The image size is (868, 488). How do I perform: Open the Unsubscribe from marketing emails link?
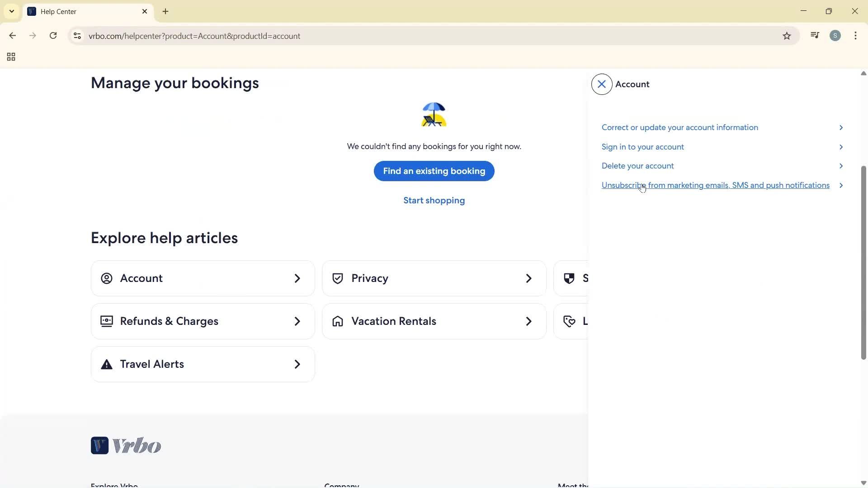(x=715, y=185)
